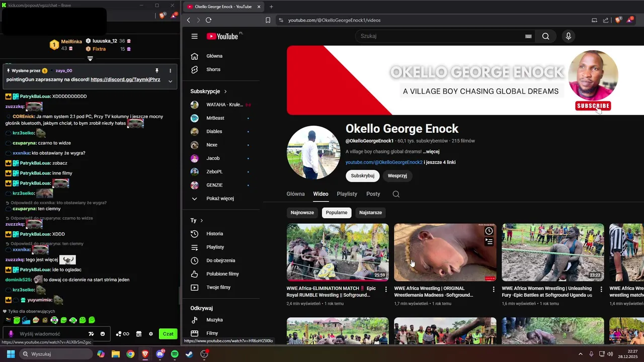Search within channel magnifier icon
The image size is (644, 362).
point(396,194)
